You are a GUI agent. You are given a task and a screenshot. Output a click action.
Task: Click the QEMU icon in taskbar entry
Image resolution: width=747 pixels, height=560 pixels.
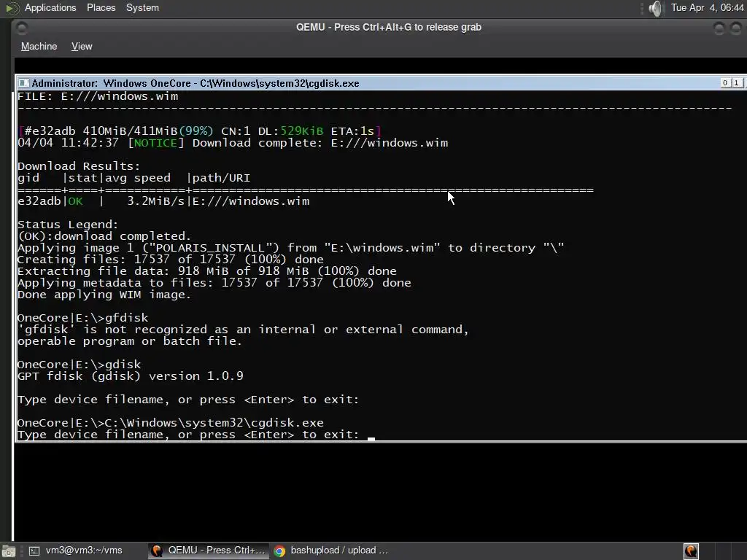pos(156,551)
